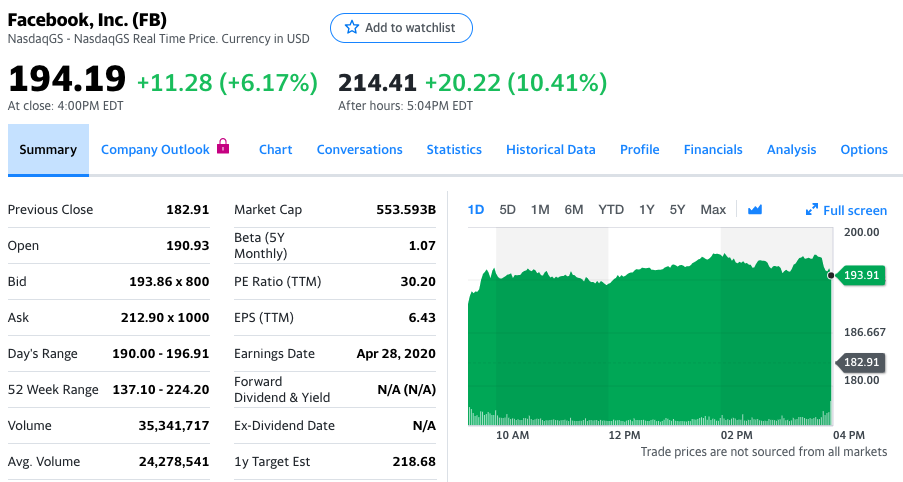This screenshot has height=482, width=903.
Task: Switch to the Statistics tab
Action: [454, 150]
